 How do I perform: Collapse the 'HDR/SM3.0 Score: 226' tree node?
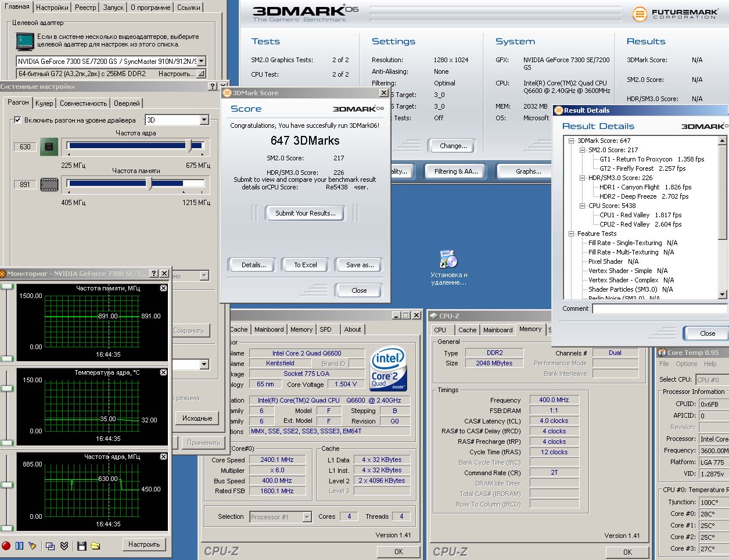point(583,178)
